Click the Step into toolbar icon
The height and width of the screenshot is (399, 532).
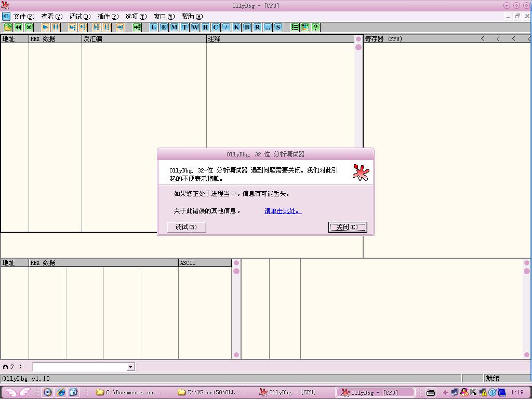click(x=72, y=28)
